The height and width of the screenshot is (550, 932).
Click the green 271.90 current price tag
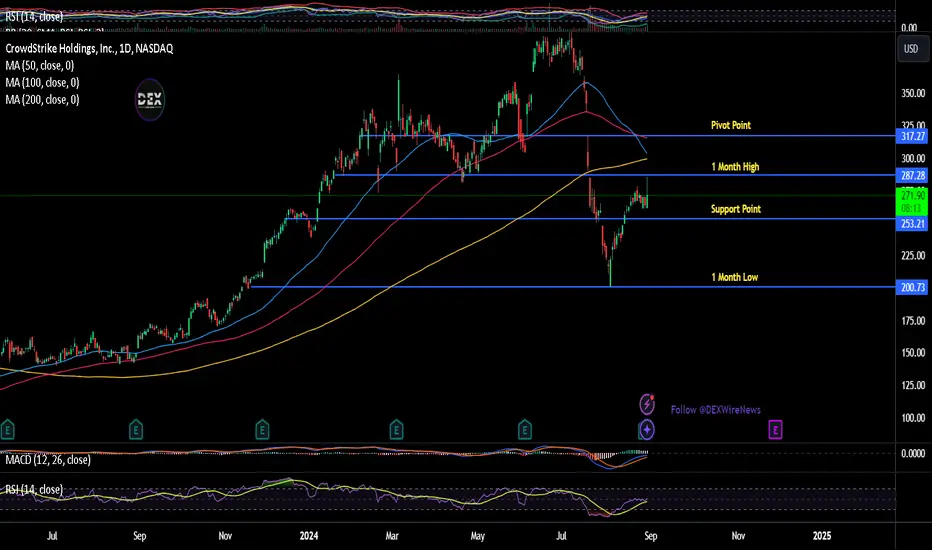tap(912, 201)
